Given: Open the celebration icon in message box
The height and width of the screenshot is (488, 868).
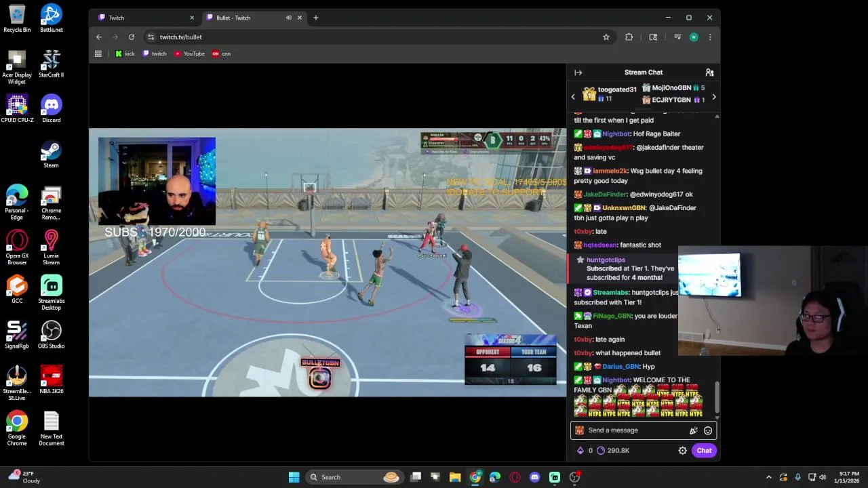Looking at the screenshot, I should [693, 430].
